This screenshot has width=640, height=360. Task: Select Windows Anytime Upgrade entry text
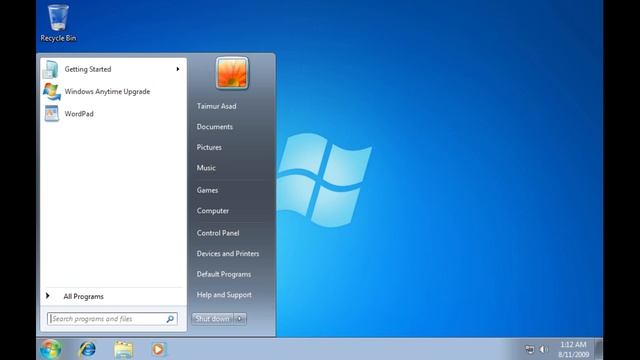click(x=107, y=91)
